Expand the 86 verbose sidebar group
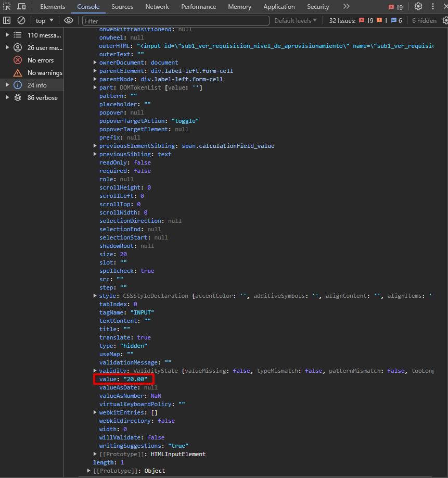 (x=7, y=97)
